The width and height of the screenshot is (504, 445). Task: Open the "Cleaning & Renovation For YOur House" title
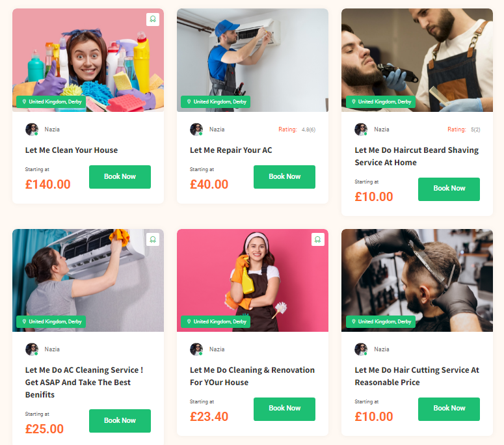point(252,376)
